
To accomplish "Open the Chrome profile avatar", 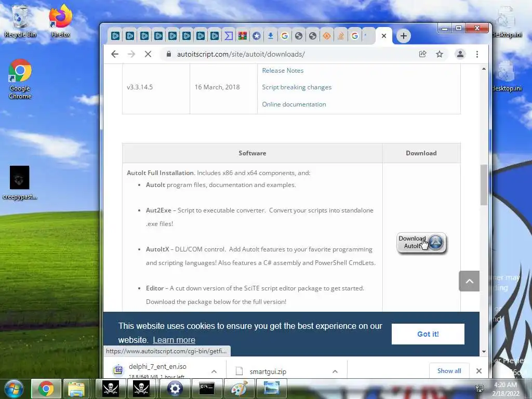I will coord(460,54).
